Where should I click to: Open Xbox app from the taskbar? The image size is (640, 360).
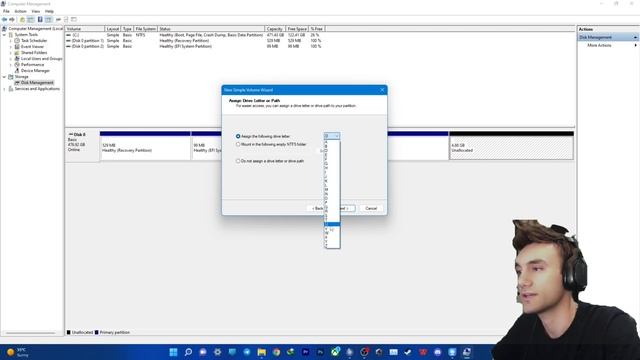[x=335, y=352]
